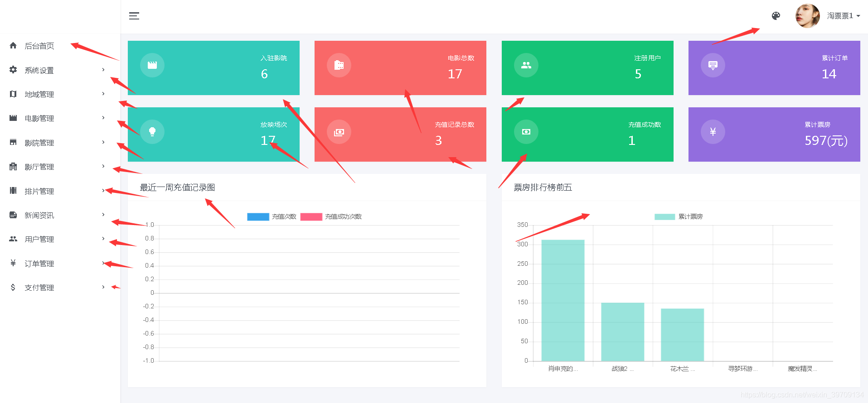Click the cash icon on 充值成功数 card
Image resolution: width=868 pixels, height=403 pixels.
pos(526,132)
